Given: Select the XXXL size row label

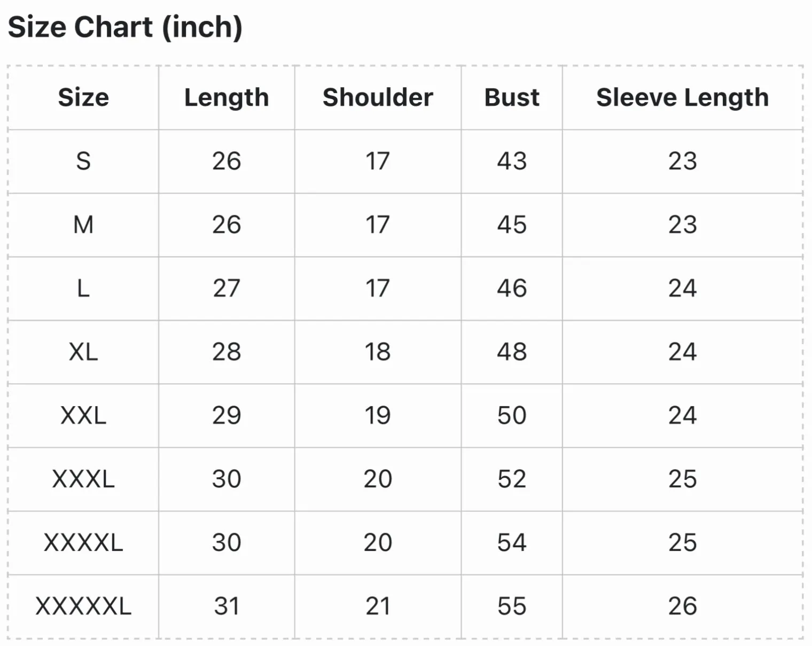Looking at the screenshot, I should [83, 479].
